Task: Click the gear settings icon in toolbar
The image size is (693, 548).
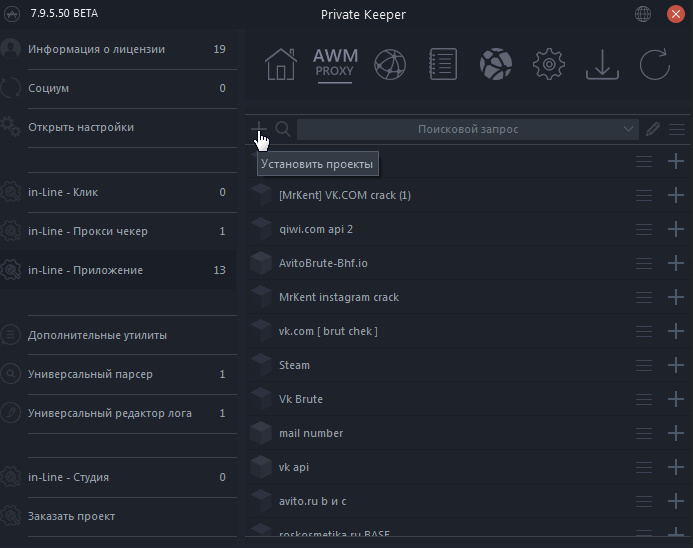Action: pyautogui.click(x=548, y=65)
